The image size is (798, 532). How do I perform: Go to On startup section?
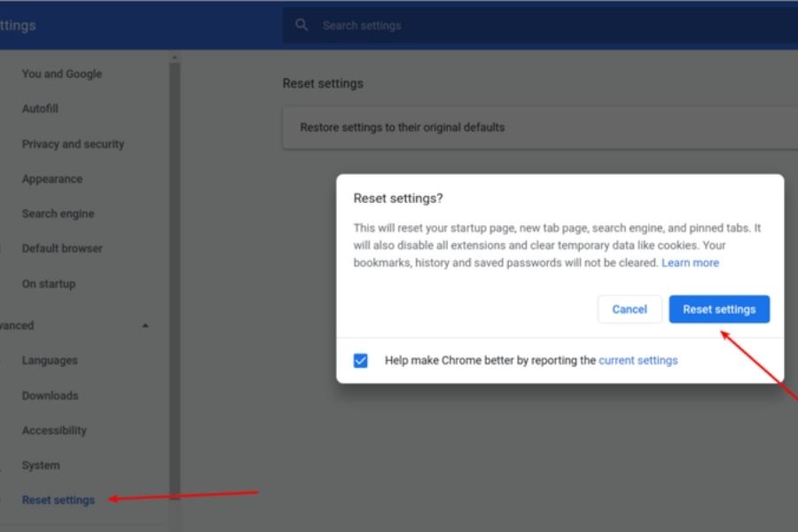click(49, 285)
